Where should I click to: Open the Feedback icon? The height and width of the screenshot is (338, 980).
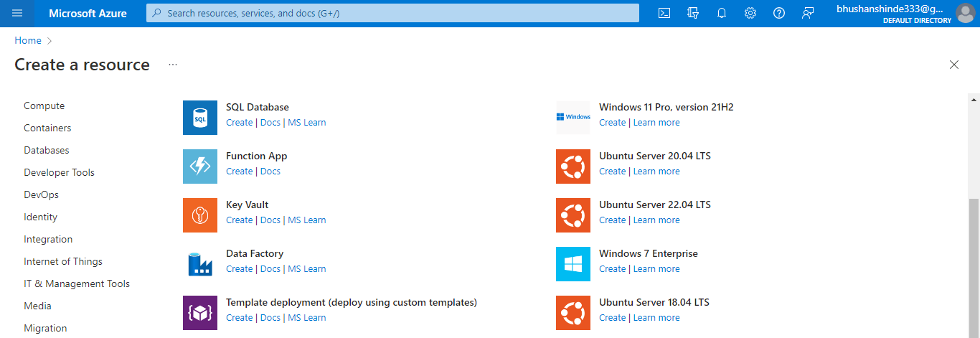coord(808,13)
